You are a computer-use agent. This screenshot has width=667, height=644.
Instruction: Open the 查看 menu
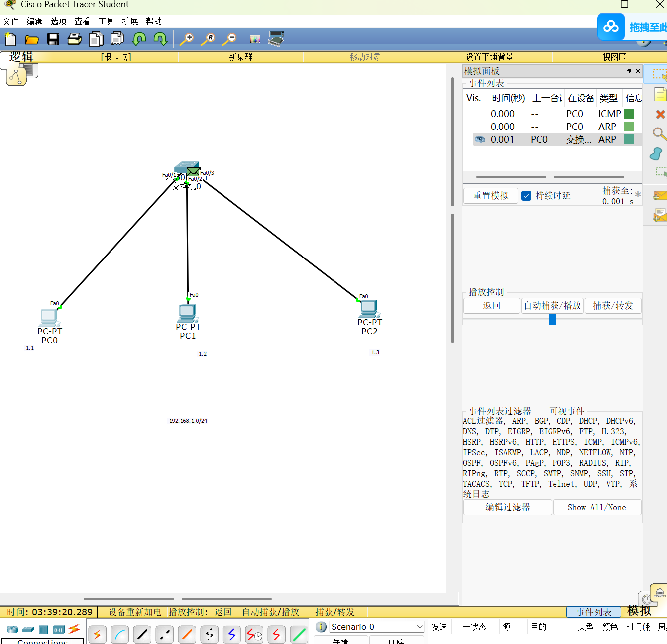point(82,21)
